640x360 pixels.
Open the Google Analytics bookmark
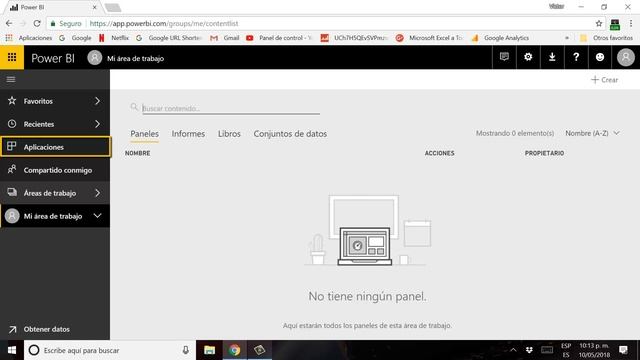click(500, 38)
